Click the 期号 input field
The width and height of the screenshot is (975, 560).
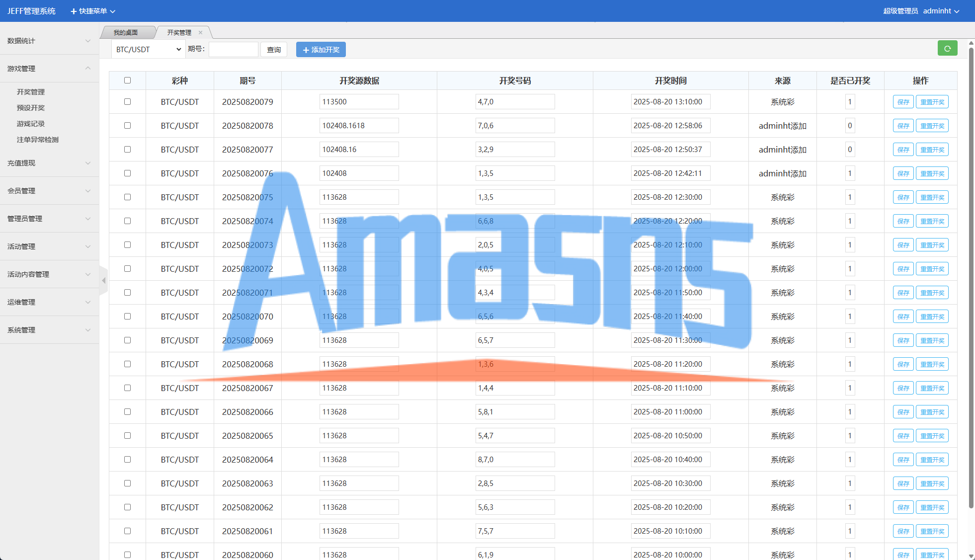pyautogui.click(x=233, y=50)
